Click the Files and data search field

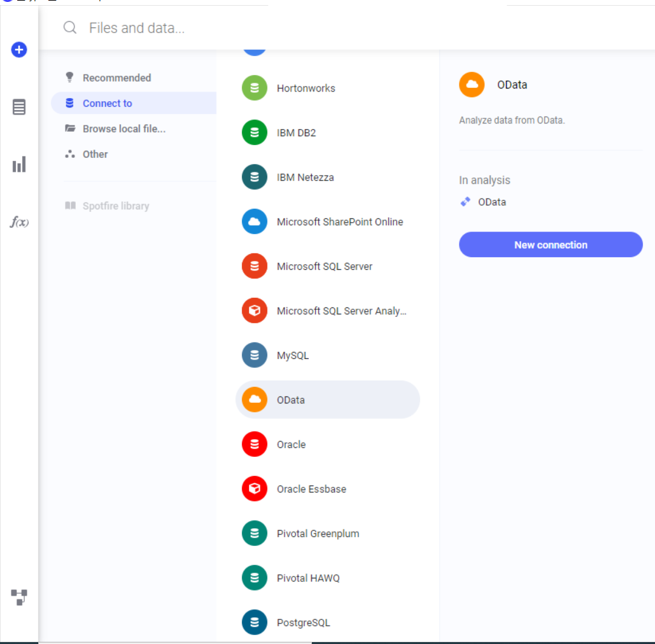point(137,28)
